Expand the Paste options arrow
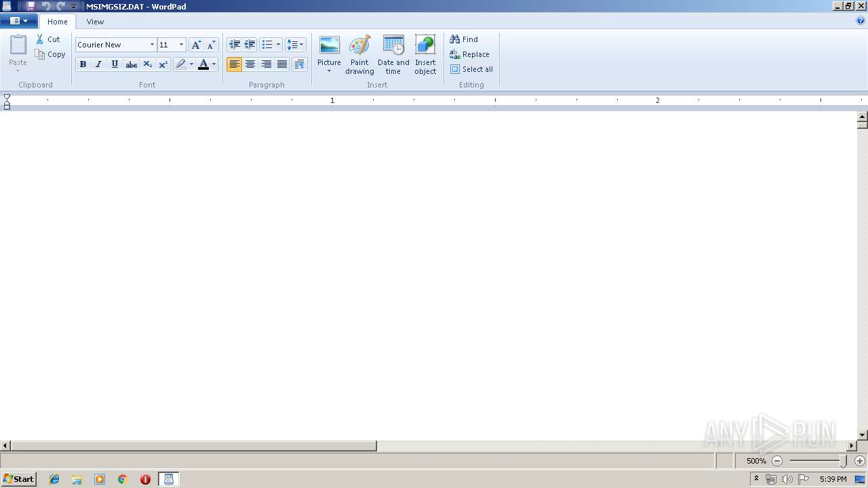868x488 pixels. (x=18, y=70)
